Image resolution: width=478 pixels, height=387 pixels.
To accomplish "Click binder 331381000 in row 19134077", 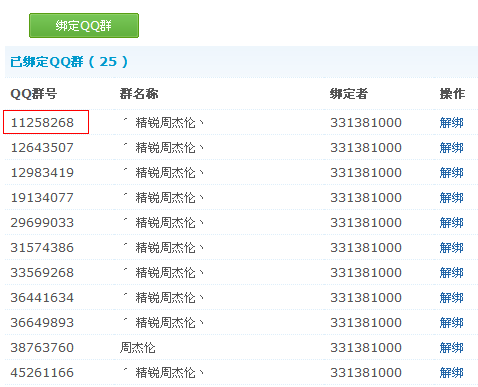I will 366,198.
